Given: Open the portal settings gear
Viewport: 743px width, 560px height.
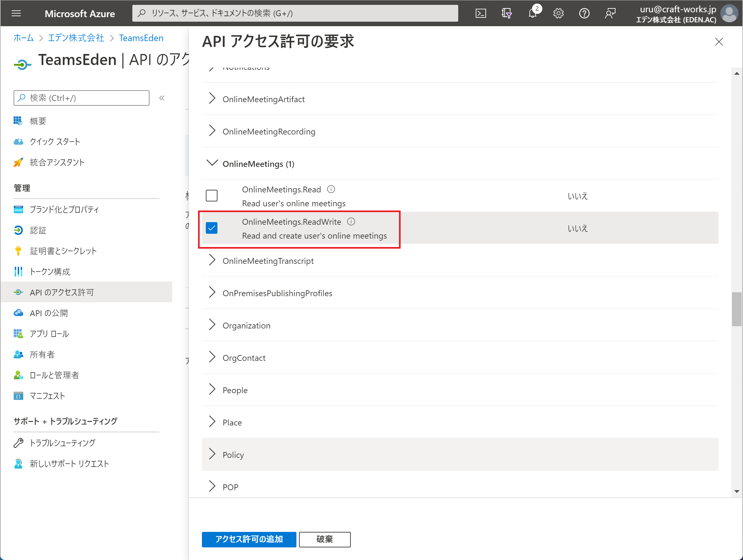Looking at the screenshot, I should (x=558, y=14).
